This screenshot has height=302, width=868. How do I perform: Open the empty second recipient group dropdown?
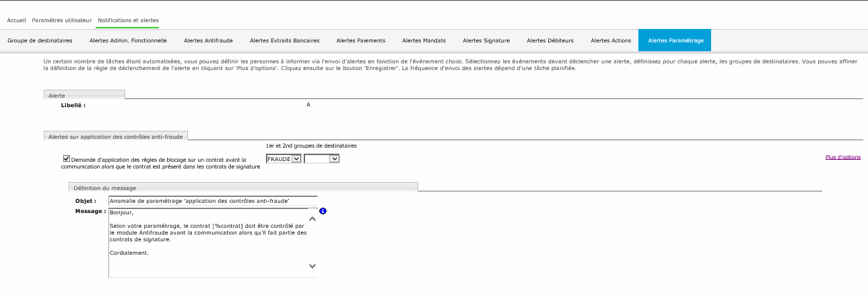pyautogui.click(x=321, y=158)
